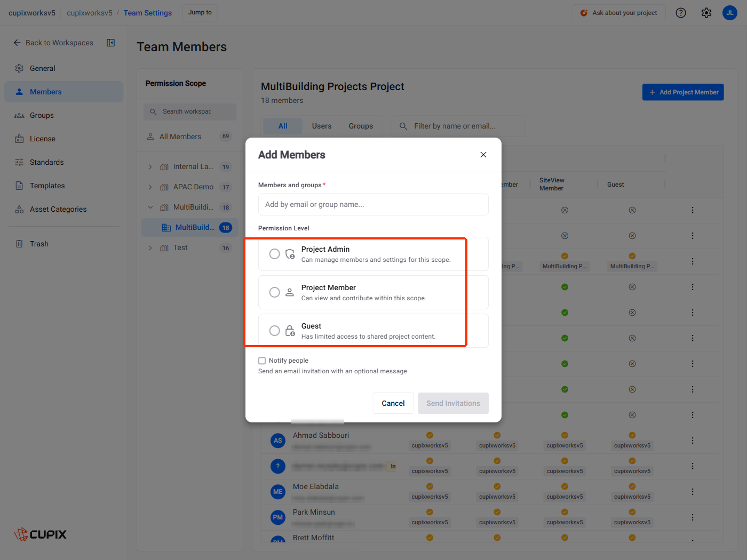Enable the Notify people checkbox
Screen dimensions: 747x560
tap(262, 361)
